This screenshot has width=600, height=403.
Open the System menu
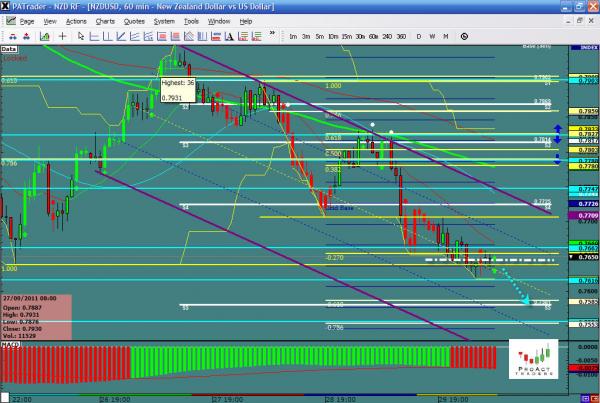162,20
